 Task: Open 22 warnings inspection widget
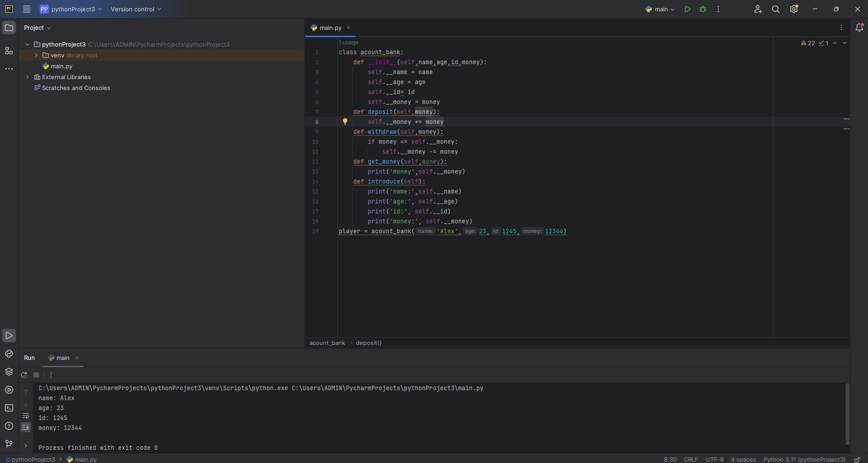pyautogui.click(x=808, y=43)
